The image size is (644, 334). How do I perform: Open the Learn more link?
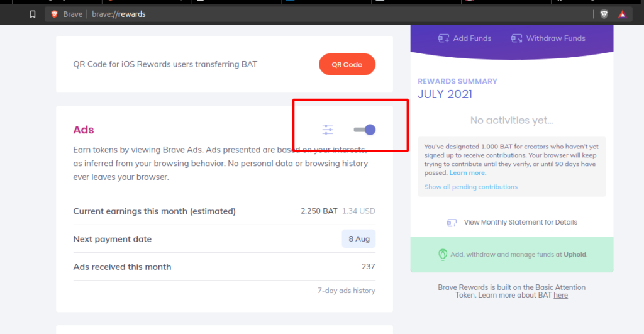468,172
